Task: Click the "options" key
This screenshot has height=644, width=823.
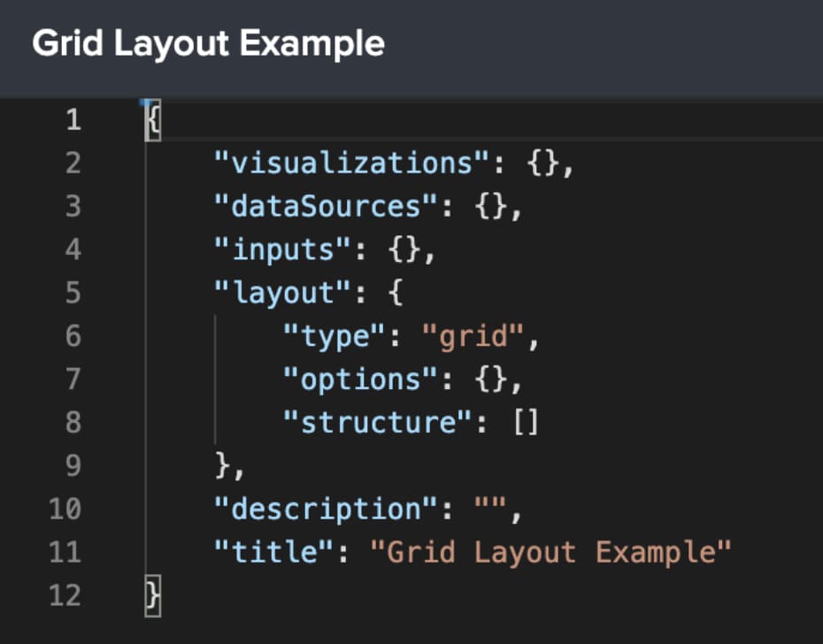Action: [360, 379]
